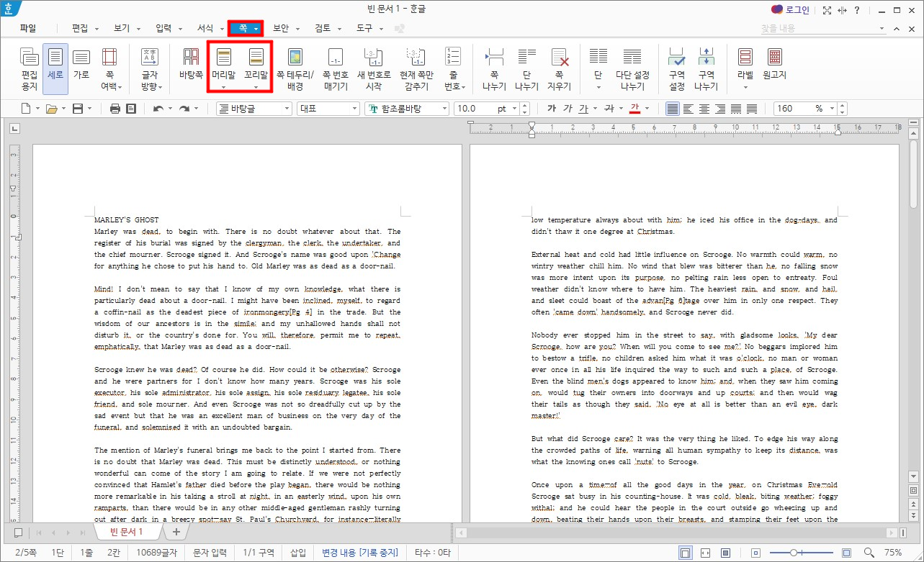
Task: Select 세로 portrait orientation
Action: pyautogui.click(x=55, y=68)
